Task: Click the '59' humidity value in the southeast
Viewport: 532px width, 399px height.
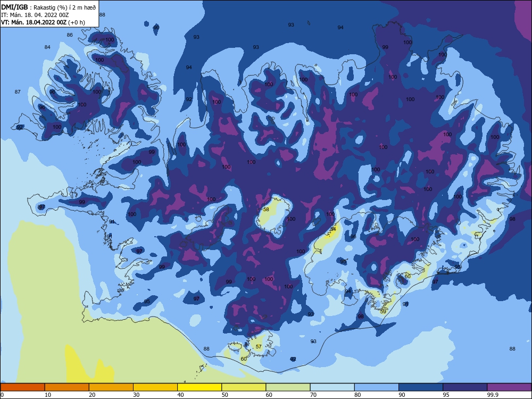Action: [383, 311]
